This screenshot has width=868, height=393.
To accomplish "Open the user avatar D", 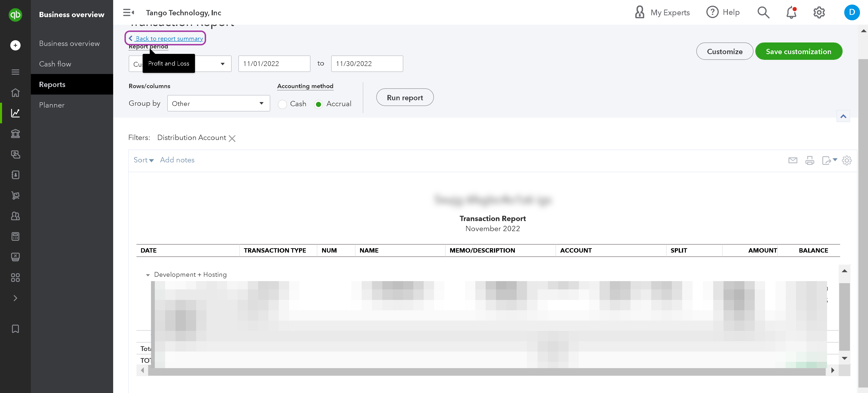I will click(852, 13).
